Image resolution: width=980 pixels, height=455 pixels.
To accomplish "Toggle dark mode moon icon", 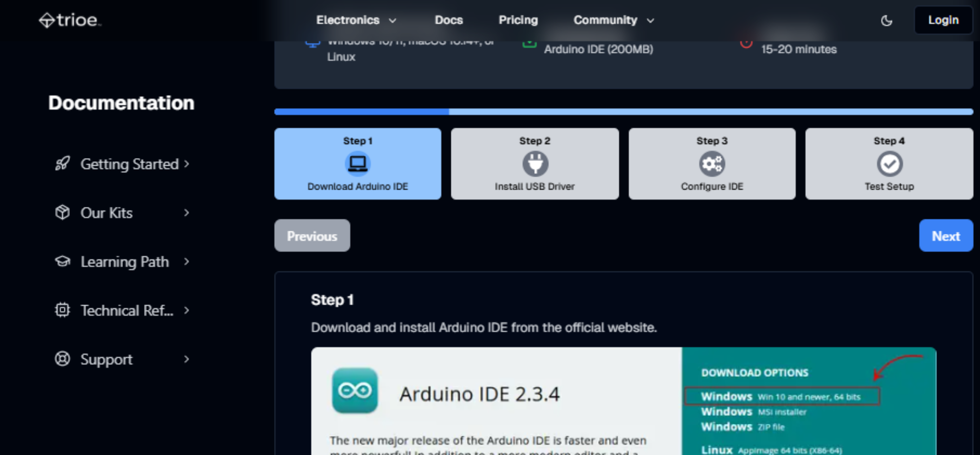I will (x=886, y=21).
